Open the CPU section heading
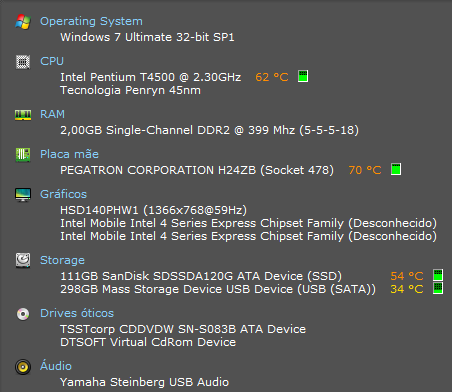Image resolution: width=452 pixels, height=392 pixels. pyautogui.click(x=52, y=61)
